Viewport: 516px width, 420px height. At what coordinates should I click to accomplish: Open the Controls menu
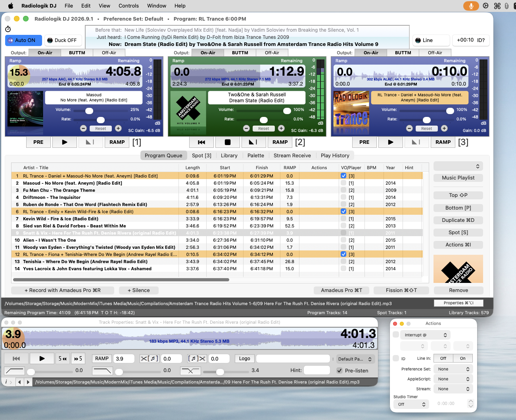pos(129,6)
